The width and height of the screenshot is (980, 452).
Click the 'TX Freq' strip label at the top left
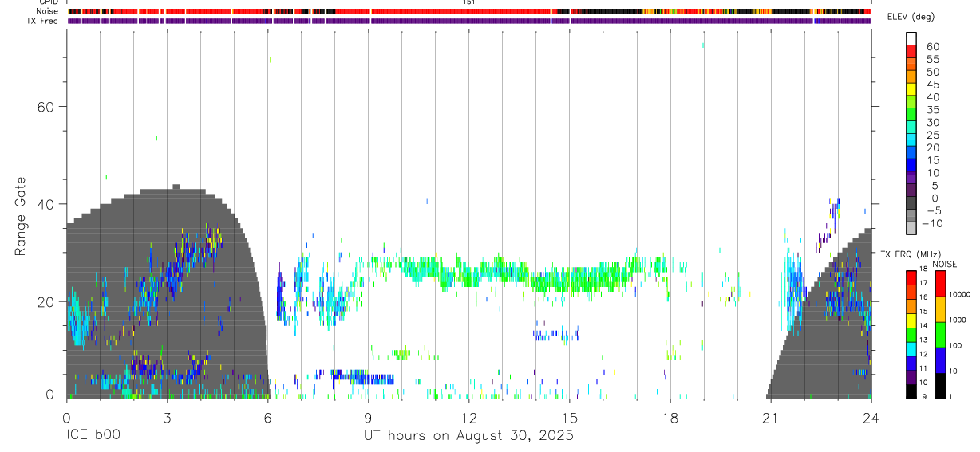(x=42, y=21)
